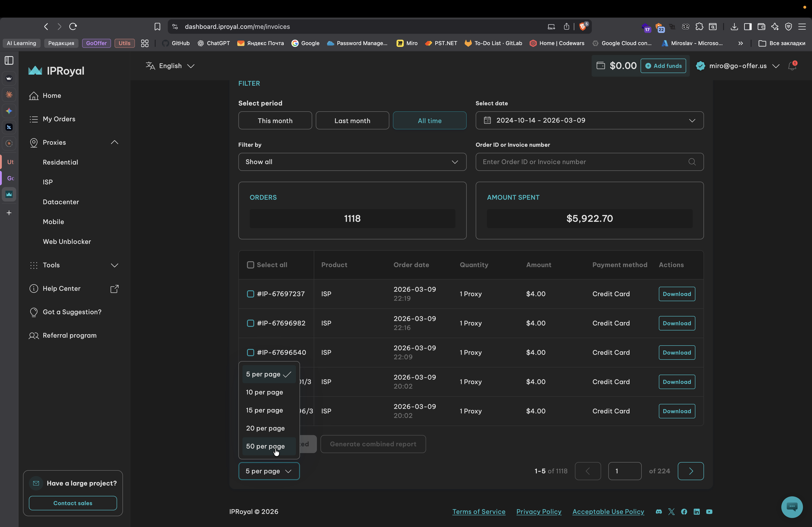812x527 pixels.
Task: Expand the Select date range dropdown
Action: point(589,120)
